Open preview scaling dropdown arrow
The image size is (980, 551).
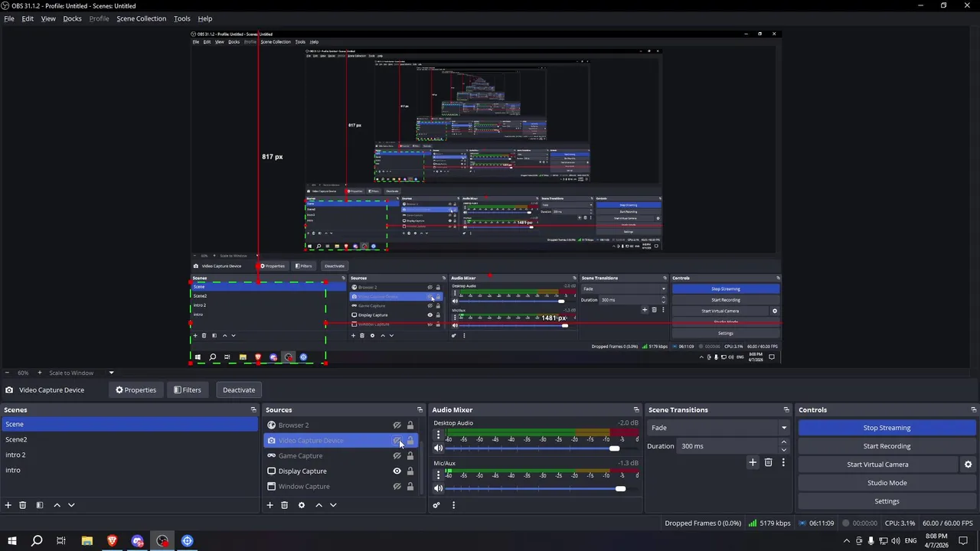click(111, 373)
